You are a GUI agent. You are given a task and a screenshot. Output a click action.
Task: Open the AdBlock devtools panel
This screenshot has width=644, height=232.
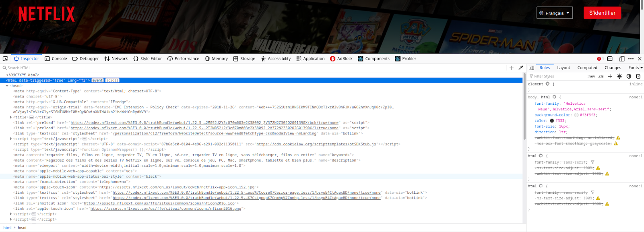click(341, 59)
